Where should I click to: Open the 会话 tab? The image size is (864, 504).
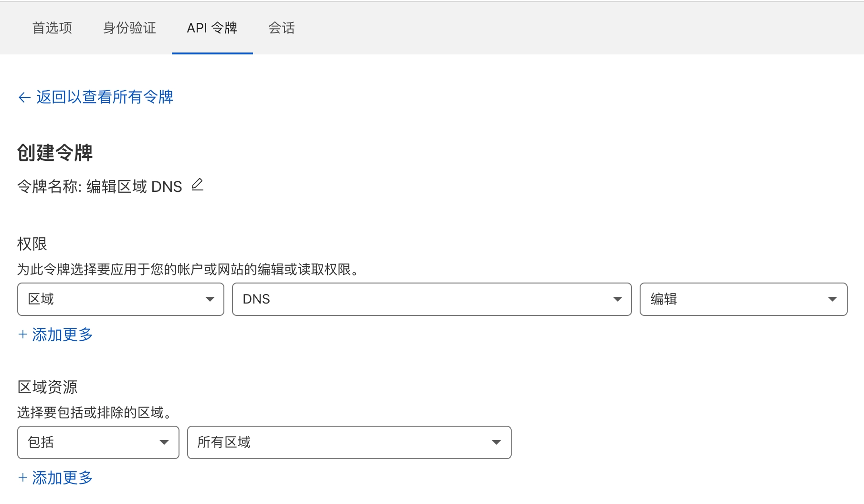(282, 28)
